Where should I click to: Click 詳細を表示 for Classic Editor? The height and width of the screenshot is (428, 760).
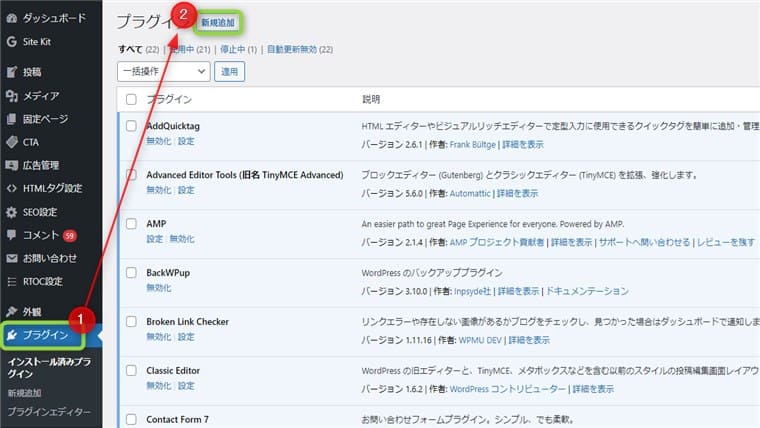(x=593, y=389)
